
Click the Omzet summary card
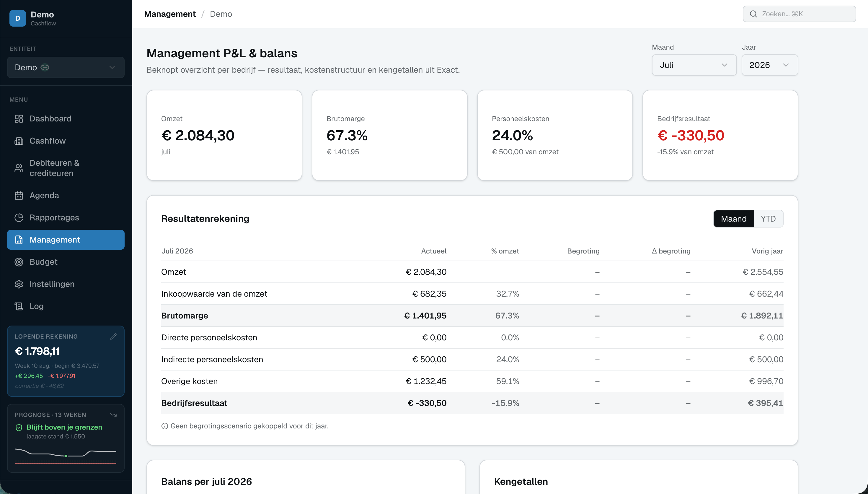coord(224,135)
